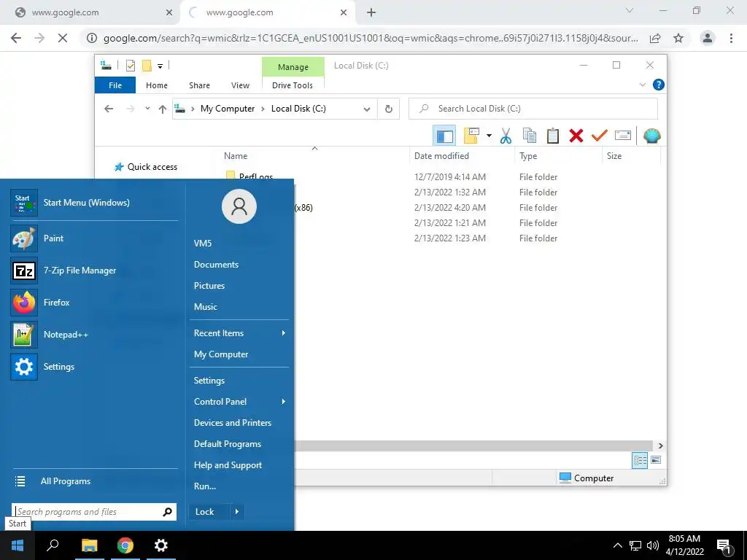This screenshot has height=560, width=747.
Task: Click the orange checkmark Properties icon
Action: coord(600,136)
